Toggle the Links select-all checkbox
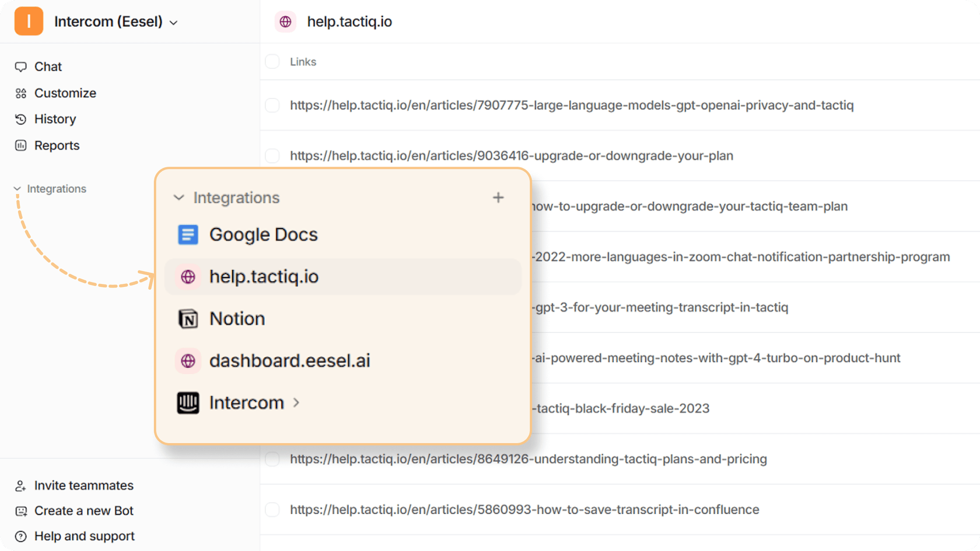The width and height of the screenshot is (980, 551). [x=272, y=61]
